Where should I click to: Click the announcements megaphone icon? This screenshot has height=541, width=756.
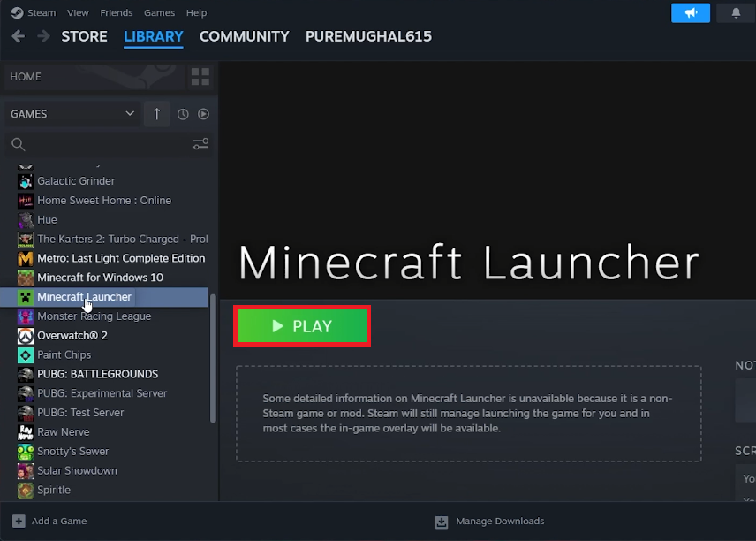pos(690,12)
